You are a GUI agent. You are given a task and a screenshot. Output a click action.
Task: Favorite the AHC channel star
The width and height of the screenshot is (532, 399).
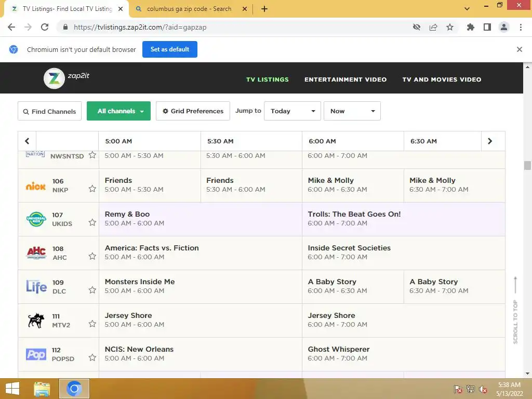(92, 256)
